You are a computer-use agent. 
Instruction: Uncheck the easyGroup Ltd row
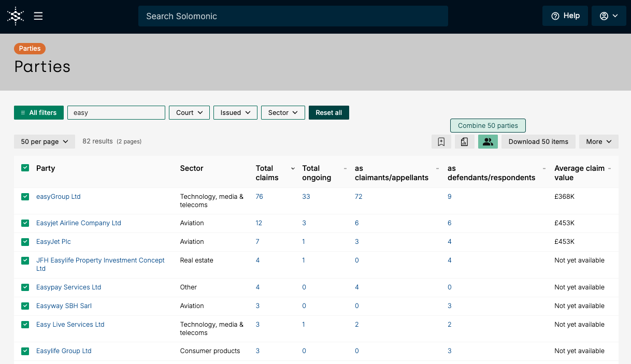pyautogui.click(x=25, y=197)
